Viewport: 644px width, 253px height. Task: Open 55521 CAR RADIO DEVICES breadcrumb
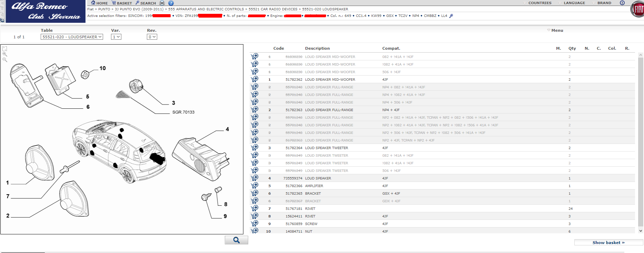pyautogui.click(x=273, y=9)
